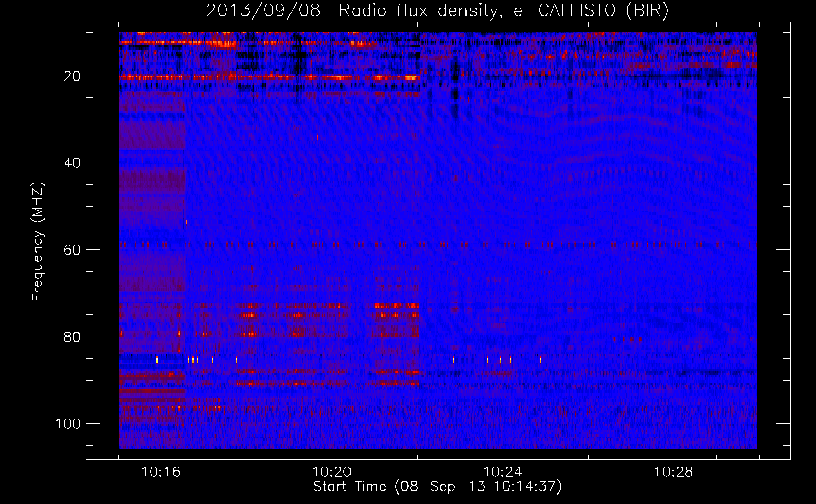This screenshot has width=816, height=504.
Task: Click the plot title '2013/09/08 Radio flux density'
Action: tap(437, 10)
